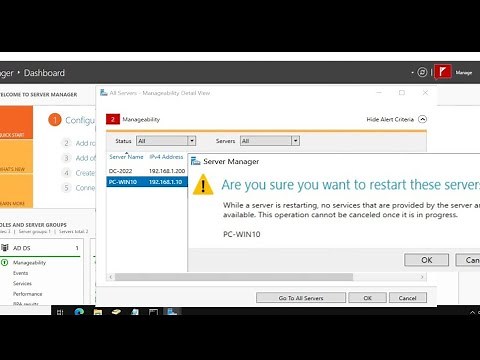Collapse Hide Alert Criteria chevron
Viewport: 480px width, 360px height.
click(x=422, y=119)
